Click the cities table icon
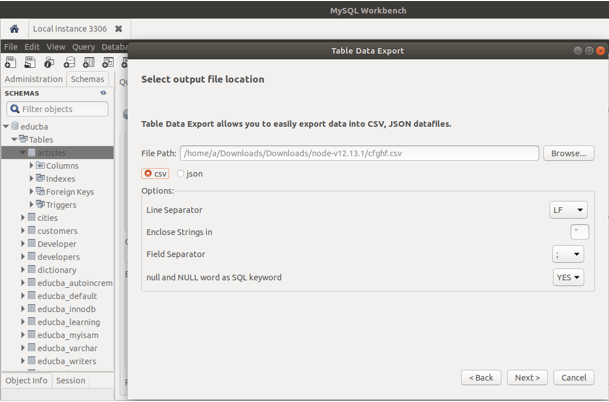609x402 pixels. (x=32, y=217)
